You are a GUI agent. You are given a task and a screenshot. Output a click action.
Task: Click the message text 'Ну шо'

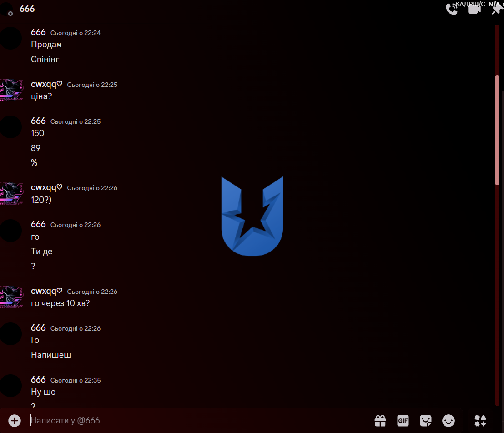(43, 392)
